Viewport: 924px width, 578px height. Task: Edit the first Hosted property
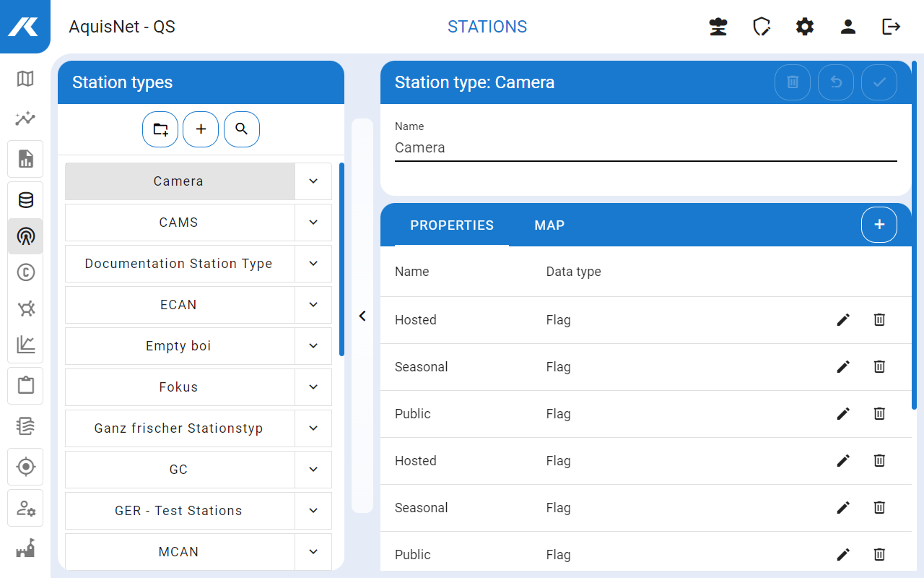(843, 320)
